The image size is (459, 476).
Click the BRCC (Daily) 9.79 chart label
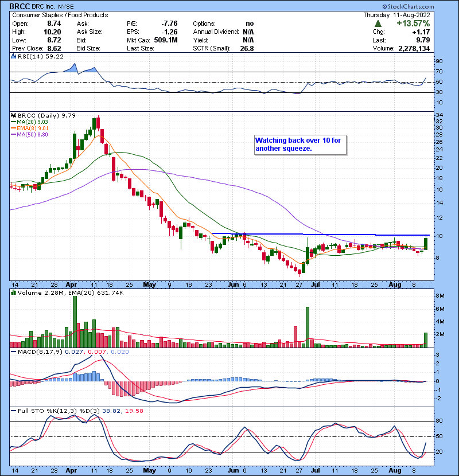pyautogui.click(x=46, y=115)
